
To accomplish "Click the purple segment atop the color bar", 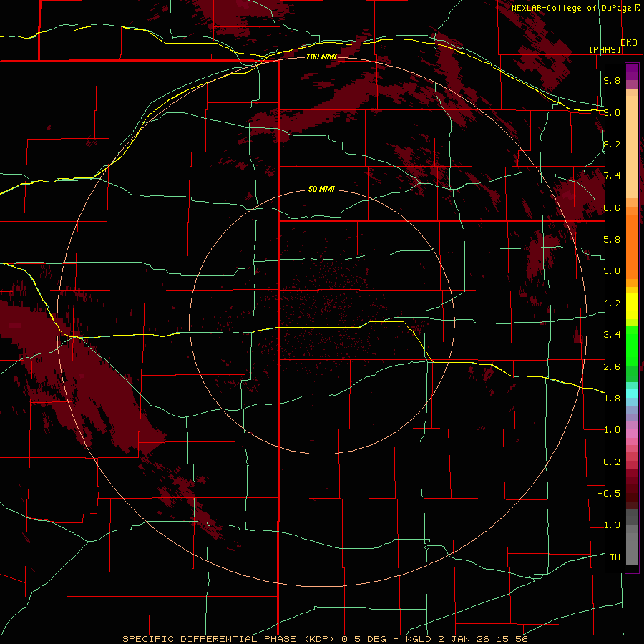I will coord(632,72).
